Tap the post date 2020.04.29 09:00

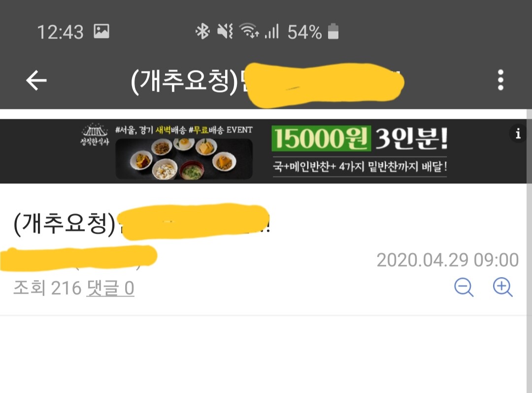pos(447,260)
